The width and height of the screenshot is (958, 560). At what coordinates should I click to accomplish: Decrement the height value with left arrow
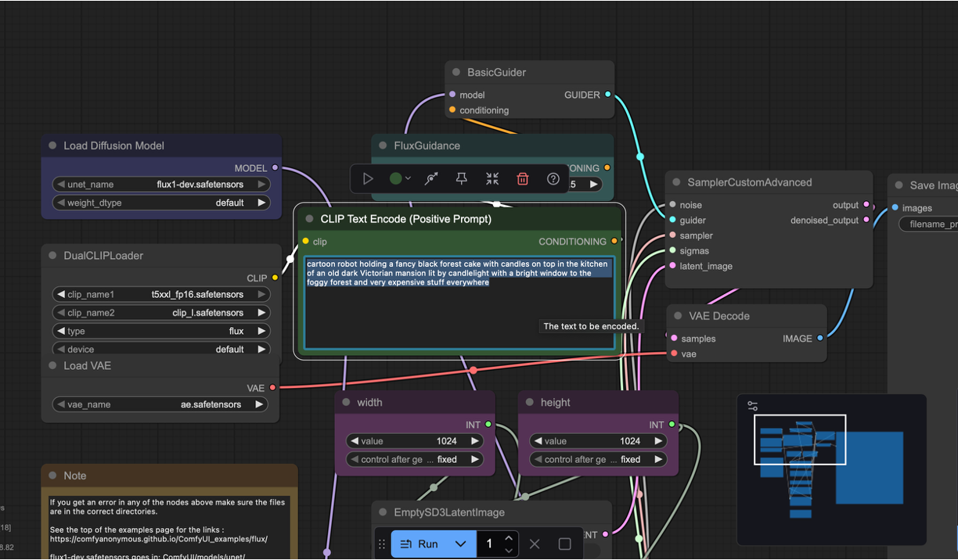(538, 441)
